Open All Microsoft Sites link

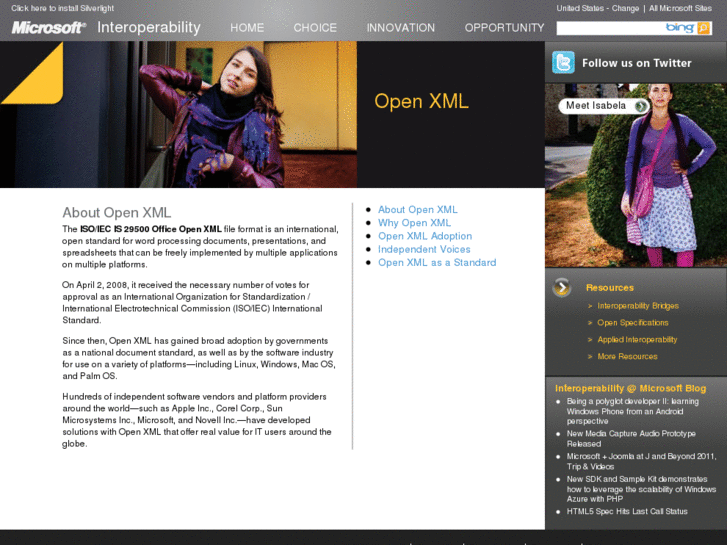click(680, 8)
